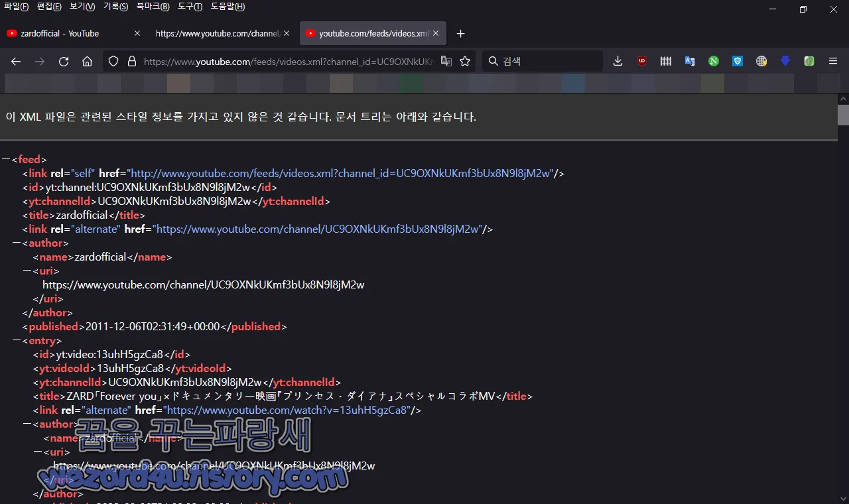This screenshot has width=849, height=504.
Task: Open the green N extension icon
Action: tap(714, 62)
